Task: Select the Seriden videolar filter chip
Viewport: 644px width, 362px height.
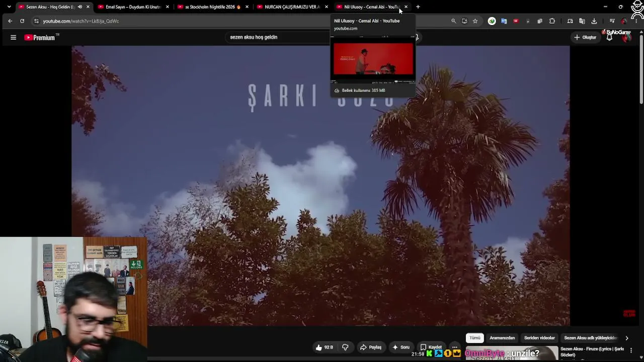Action: [539, 338]
